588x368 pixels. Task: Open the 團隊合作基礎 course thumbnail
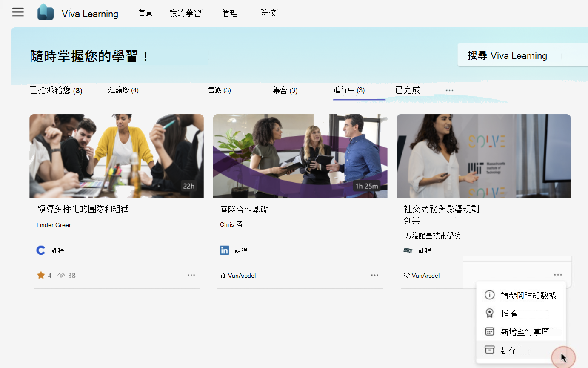[300, 156]
